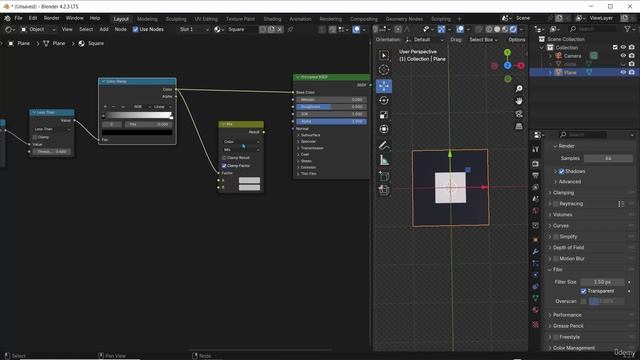Open the Render menu
This screenshot has height=360, width=640.
pos(51,18)
